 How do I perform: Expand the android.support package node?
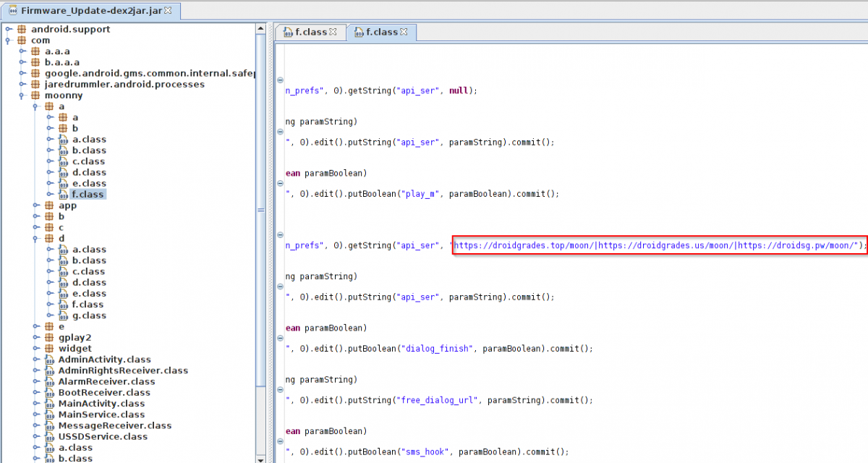pos(9,30)
